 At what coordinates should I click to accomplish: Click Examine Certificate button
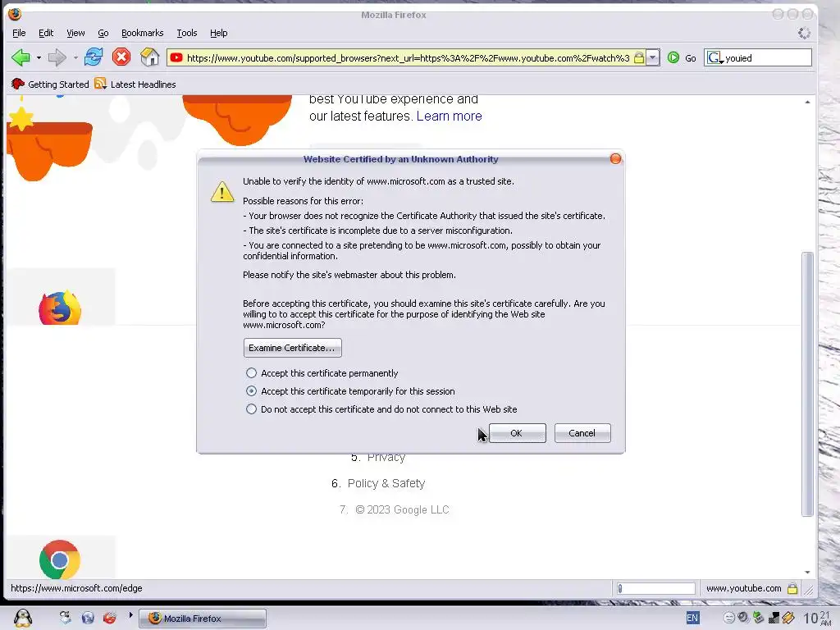pyautogui.click(x=292, y=348)
